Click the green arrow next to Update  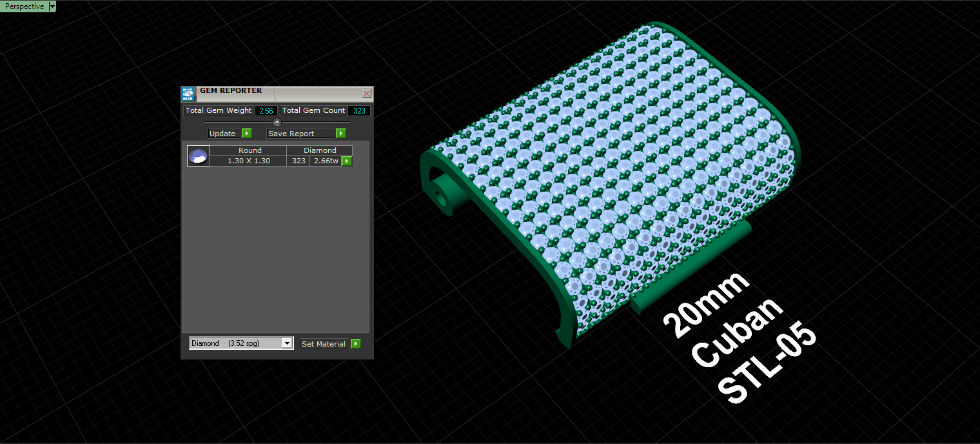click(x=247, y=134)
